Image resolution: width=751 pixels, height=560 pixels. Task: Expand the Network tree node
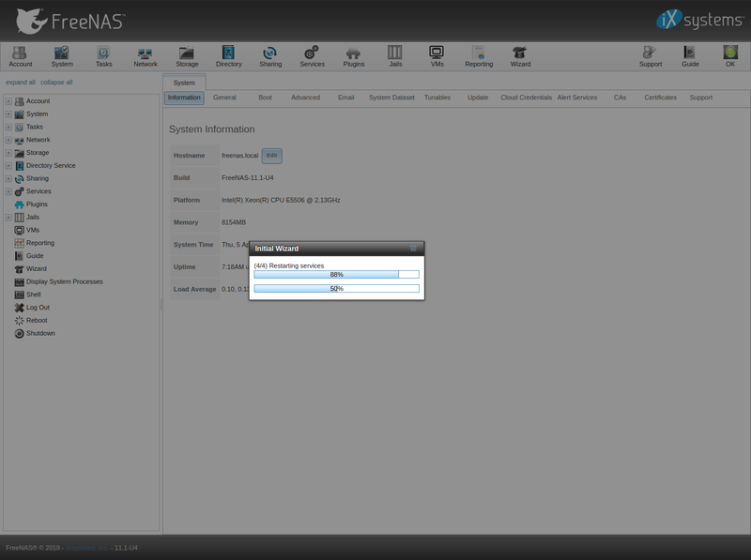click(8, 140)
